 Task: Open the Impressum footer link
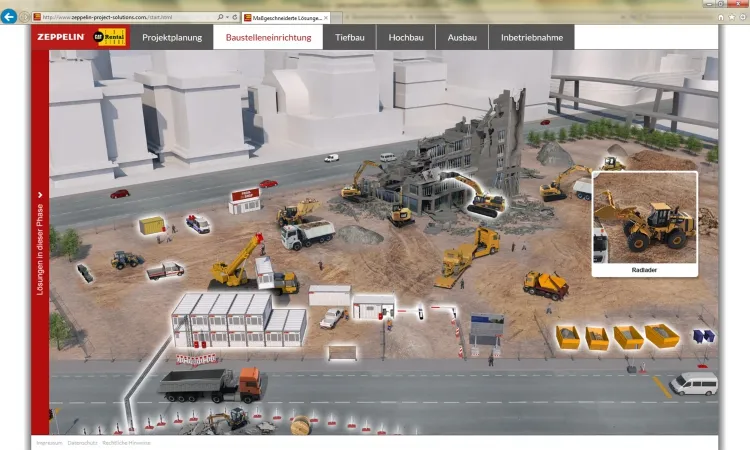pos(49,442)
